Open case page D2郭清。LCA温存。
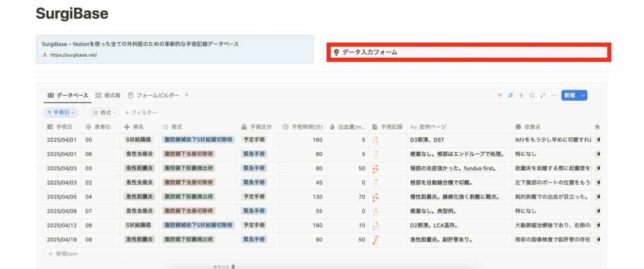 pos(434,225)
